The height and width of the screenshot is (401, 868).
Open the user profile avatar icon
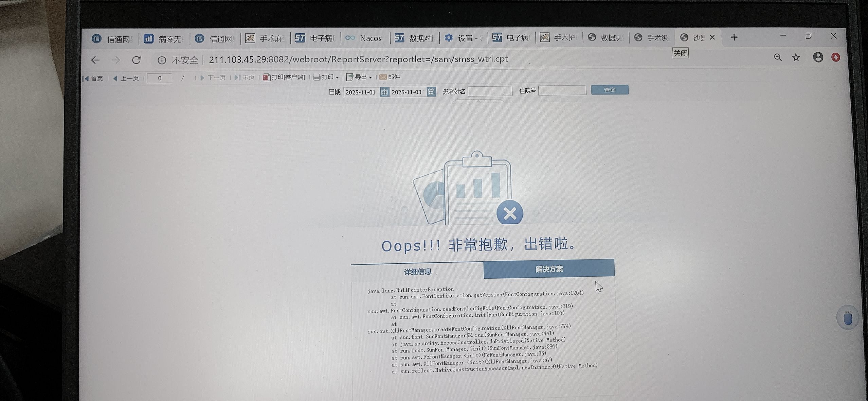[818, 57]
